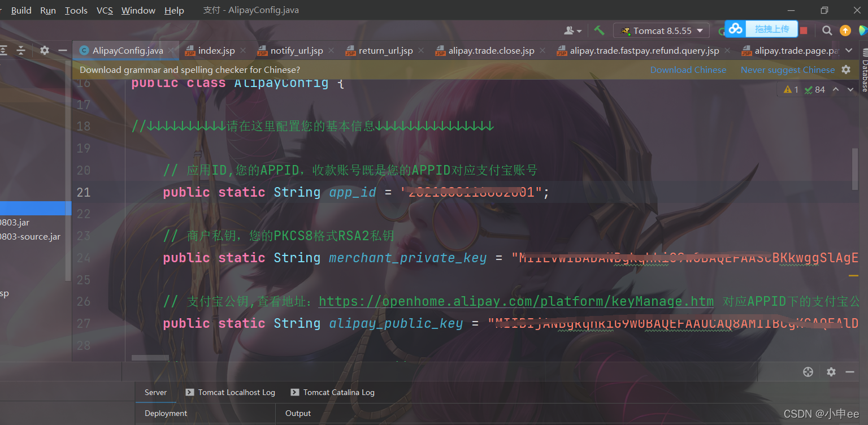Switch to the Server tab
868x425 pixels.
pyautogui.click(x=155, y=392)
